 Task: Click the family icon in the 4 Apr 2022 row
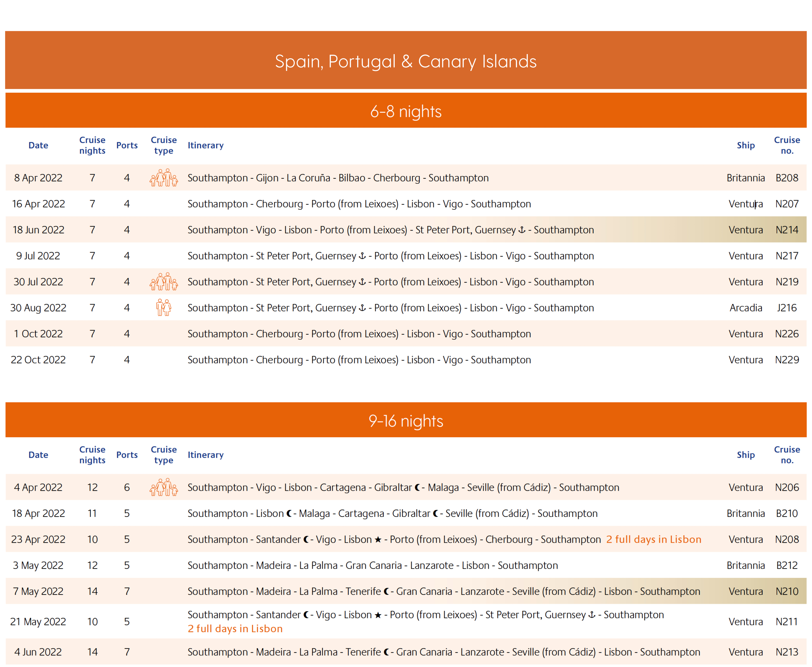tap(164, 487)
